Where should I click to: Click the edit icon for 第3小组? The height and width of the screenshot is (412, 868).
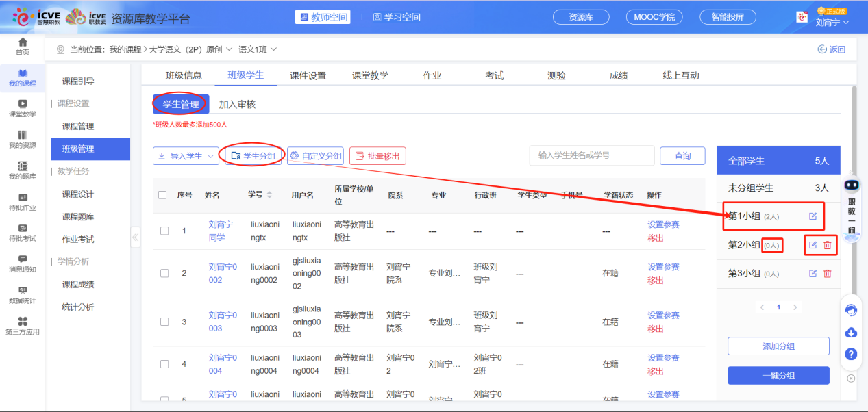[813, 274]
